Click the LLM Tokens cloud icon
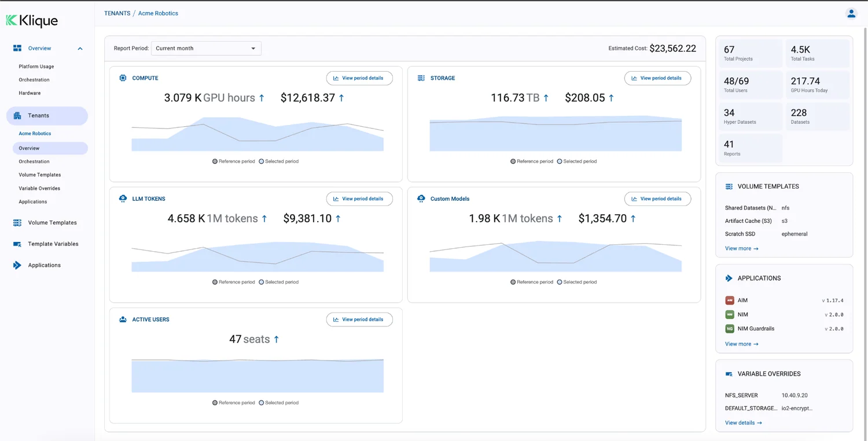This screenshot has height=441, width=868. coord(123,199)
